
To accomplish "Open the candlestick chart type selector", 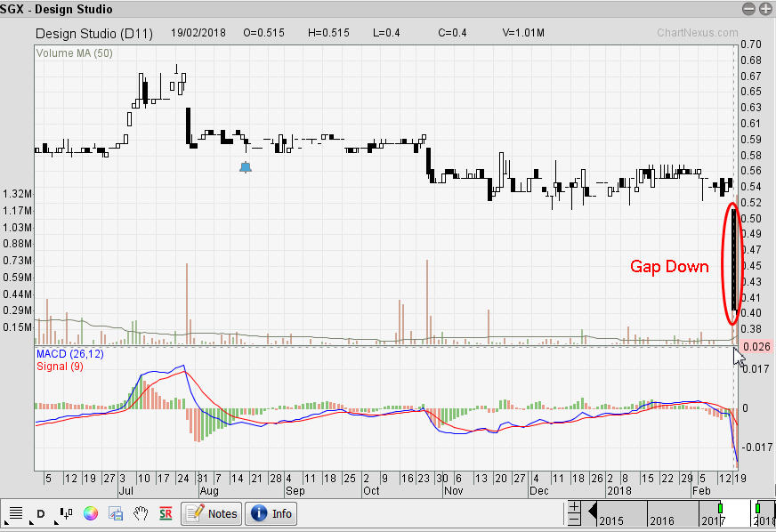I will click(x=67, y=513).
